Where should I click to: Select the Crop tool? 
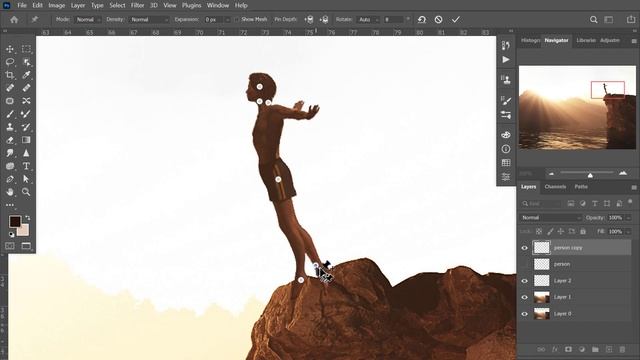tap(10, 75)
